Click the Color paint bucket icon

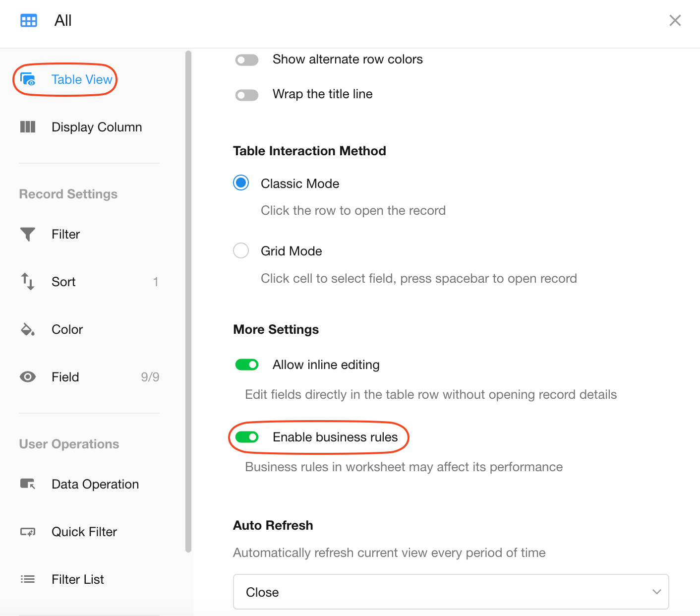(x=28, y=329)
